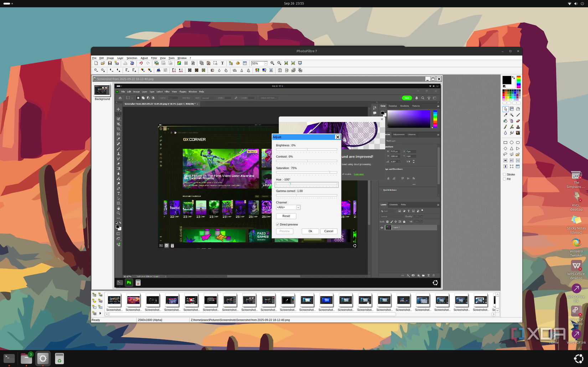This screenshot has width=588, height=367.
Task: Open the Channel dropdown showing <Alls>
Action: [298, 207]
